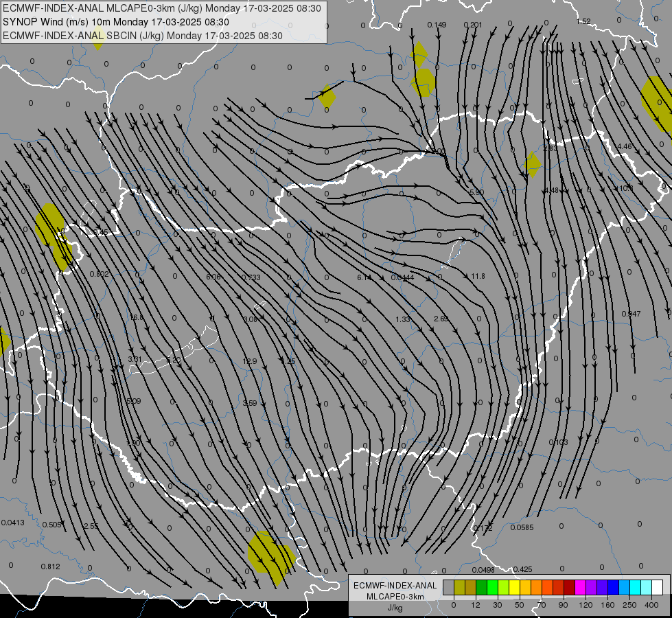Click the grid value '0.0498' on the map

pyautogui.click(x=483, y=570)
